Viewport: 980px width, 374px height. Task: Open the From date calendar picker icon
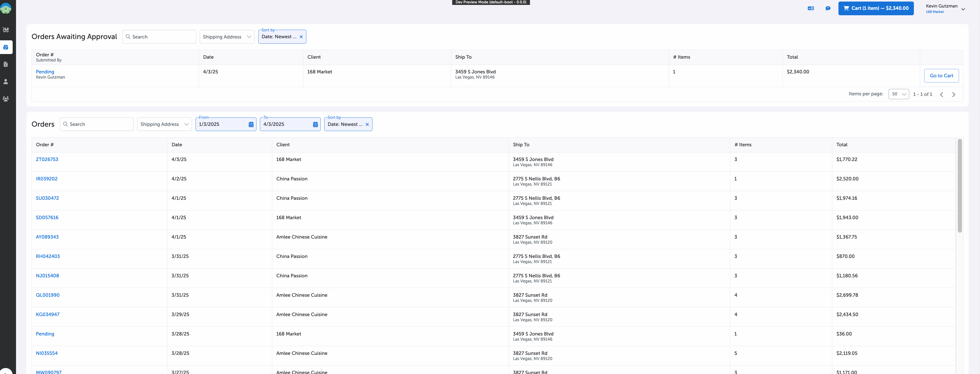251,125
